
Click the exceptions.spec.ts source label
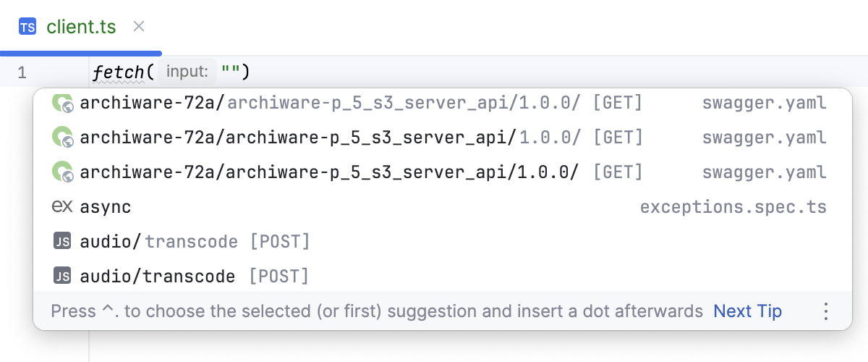tap(733, 207)
